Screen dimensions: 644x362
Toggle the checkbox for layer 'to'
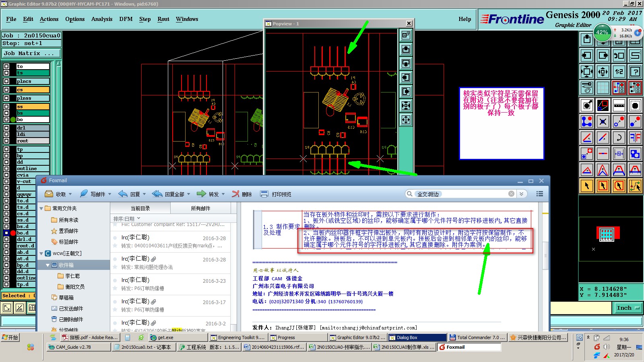(6, 66)
